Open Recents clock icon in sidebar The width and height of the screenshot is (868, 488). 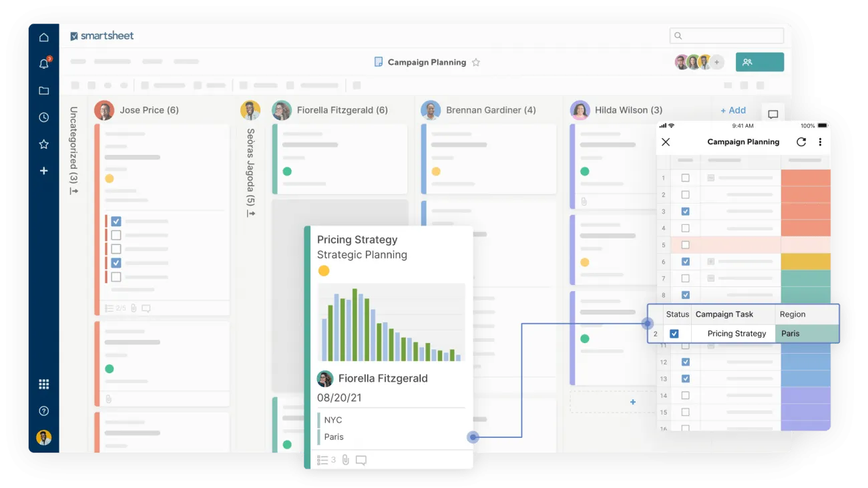(x=44, y=117)
